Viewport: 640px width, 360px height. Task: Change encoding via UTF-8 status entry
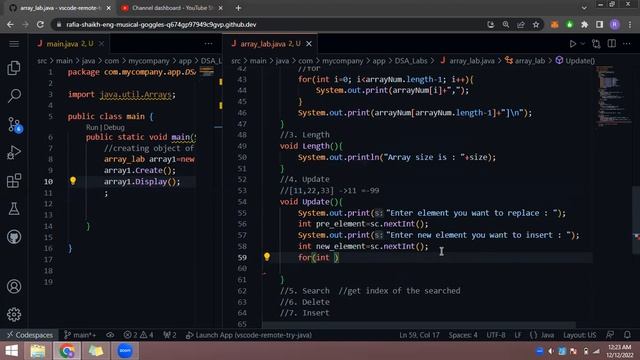click(x=496, y=335)
